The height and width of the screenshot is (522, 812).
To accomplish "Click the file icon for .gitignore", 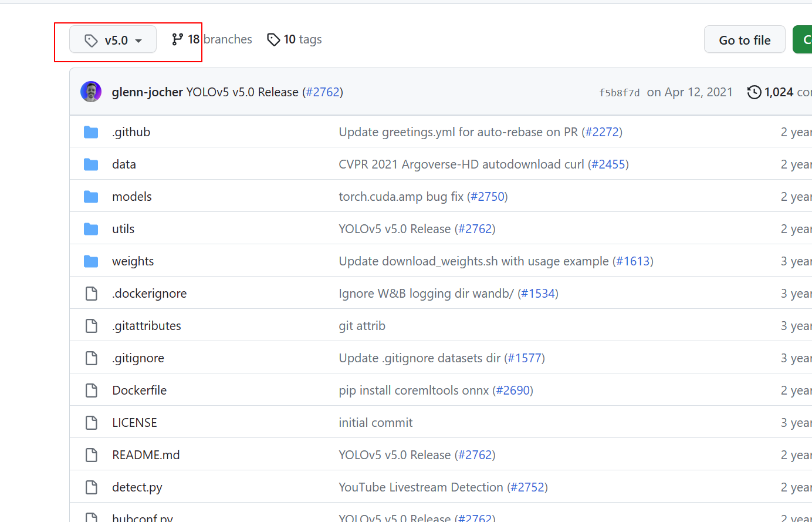I will coord(91,358).
